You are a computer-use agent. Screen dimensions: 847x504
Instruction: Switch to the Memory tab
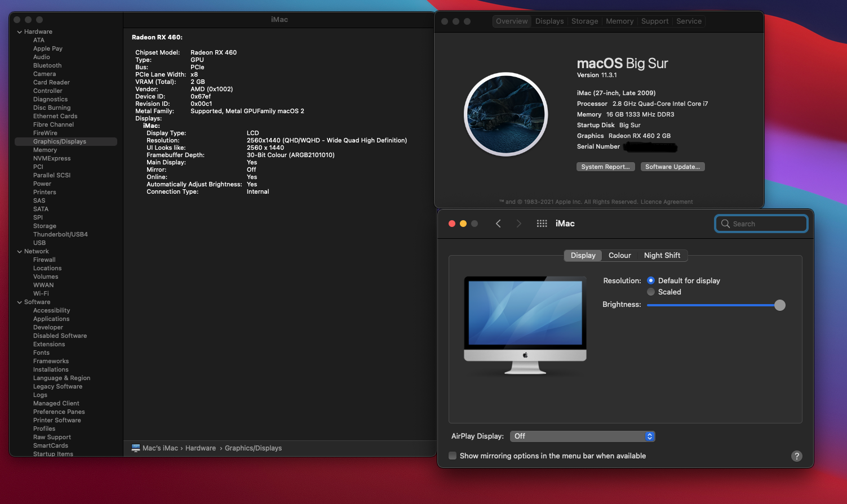pos(620,21)
